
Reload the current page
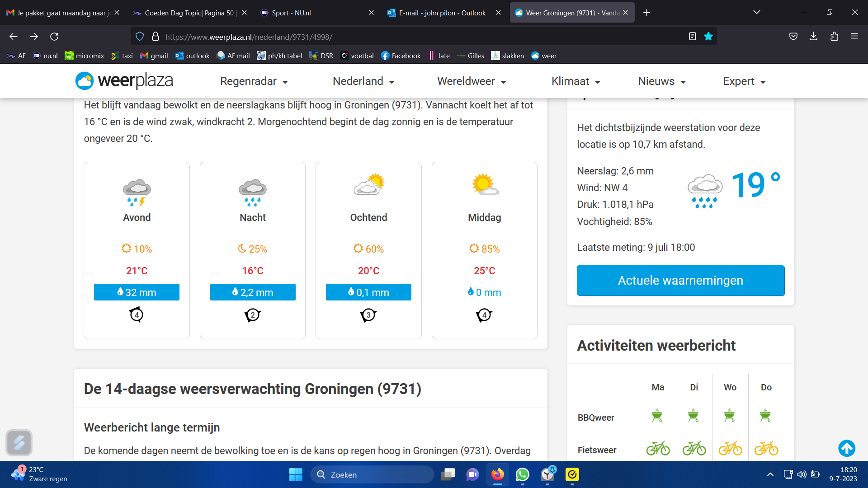(x=54, y=37)
